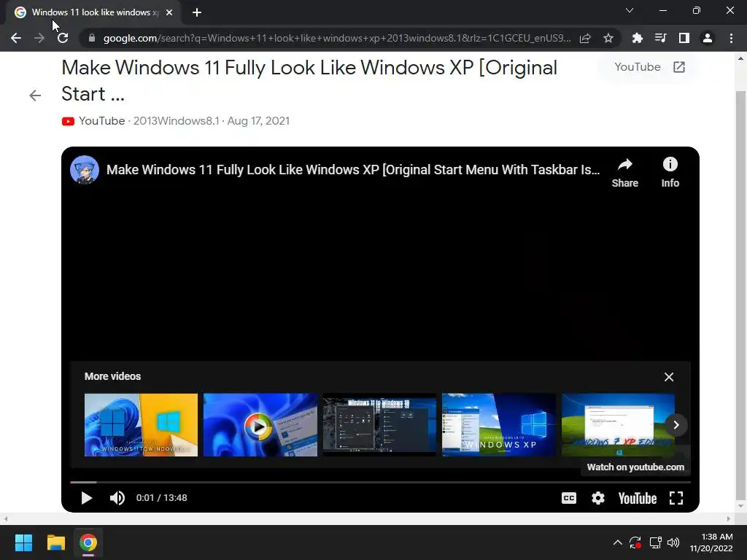
Task: Show next suggested videos arrow
Action: pyautogui.click(x=676, y=425)
